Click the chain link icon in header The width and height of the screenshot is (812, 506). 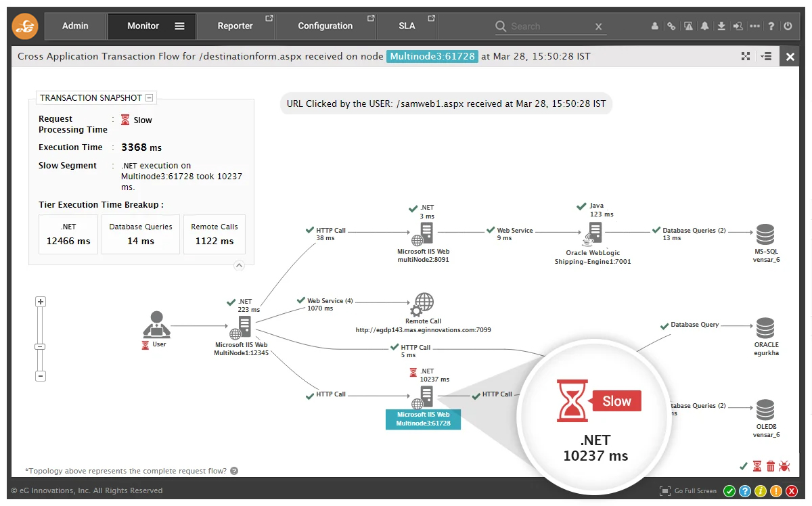(671, 26)
